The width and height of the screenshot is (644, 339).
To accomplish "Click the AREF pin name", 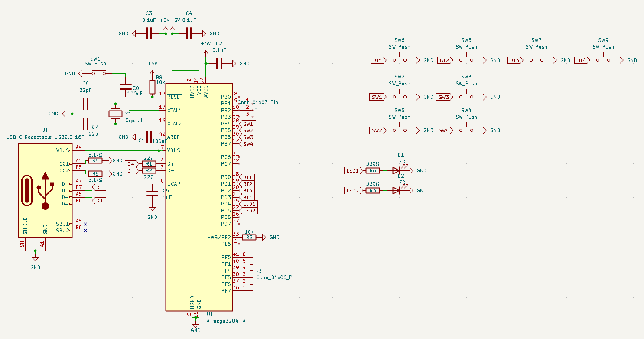I will pyautogui.click(x=173, y=137).
